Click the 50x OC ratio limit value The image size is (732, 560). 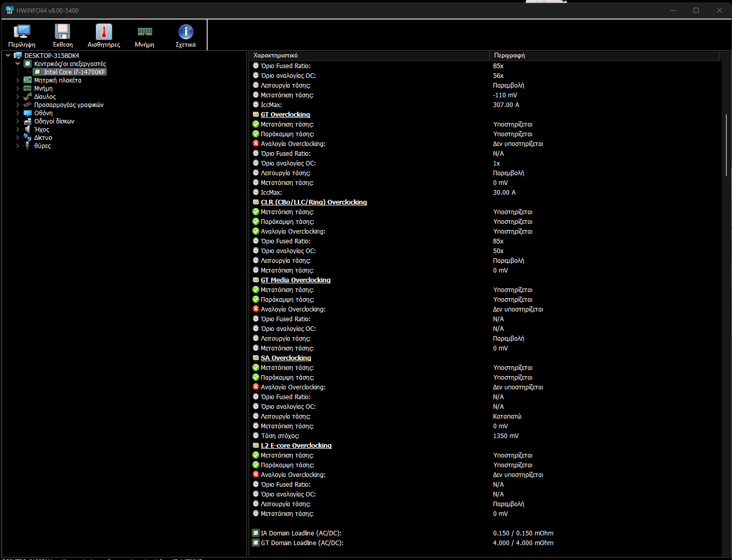pos(498,251)
